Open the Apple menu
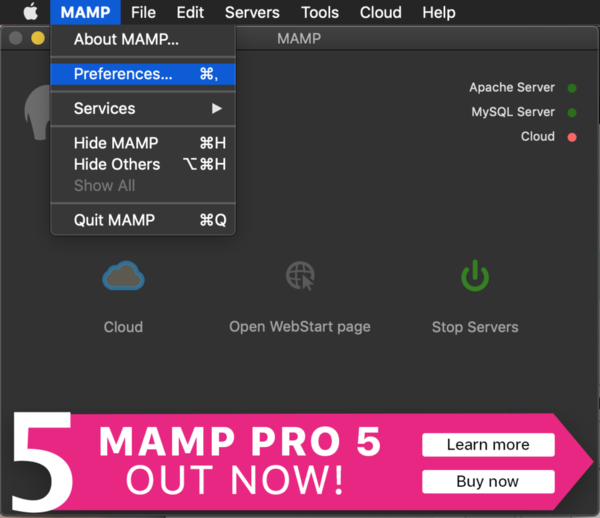The width and height of the screenshot is (600, 518). (x=31, y=12)
